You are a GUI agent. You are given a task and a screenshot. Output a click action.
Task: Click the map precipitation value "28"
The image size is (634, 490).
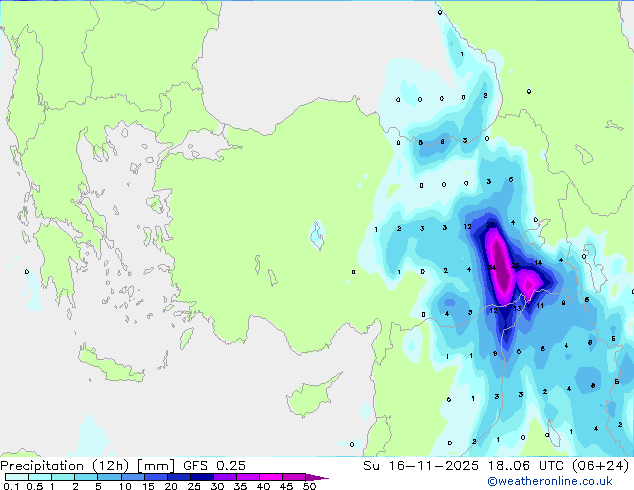pyautogui.click(x=490, y=225)
